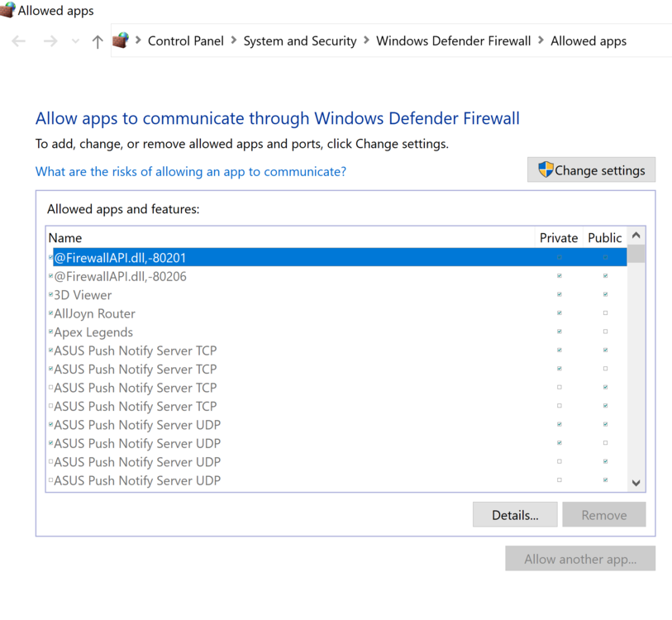
Task: Select the @FirewallAPI.dll,-80206 row
Action: pyautogui.click(x=120, y=277)
